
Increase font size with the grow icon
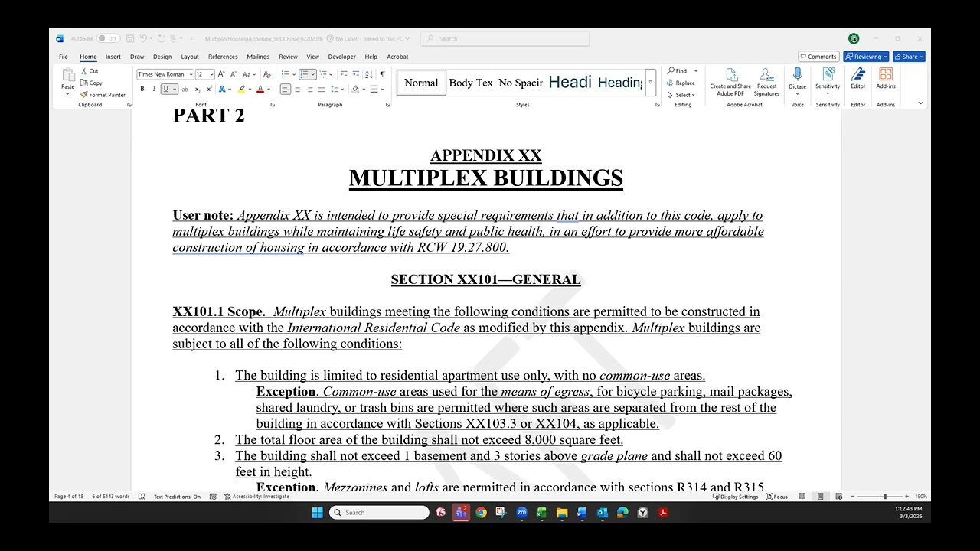point(221,74)
